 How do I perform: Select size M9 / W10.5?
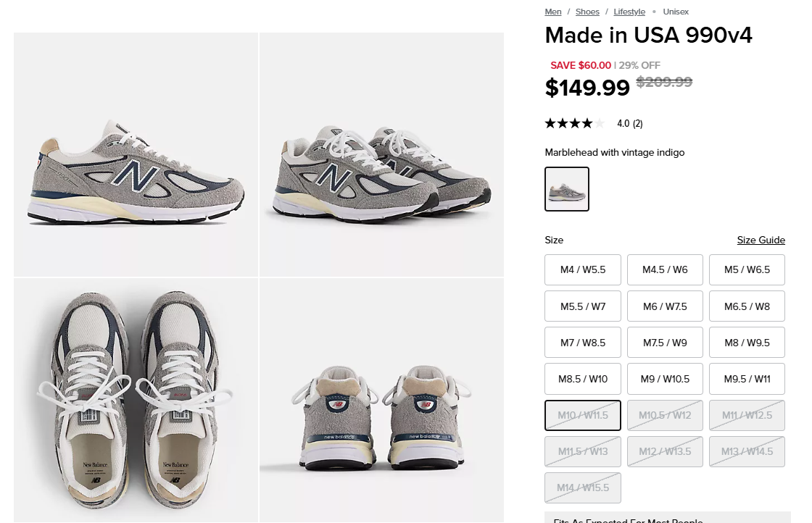(665, 379)
